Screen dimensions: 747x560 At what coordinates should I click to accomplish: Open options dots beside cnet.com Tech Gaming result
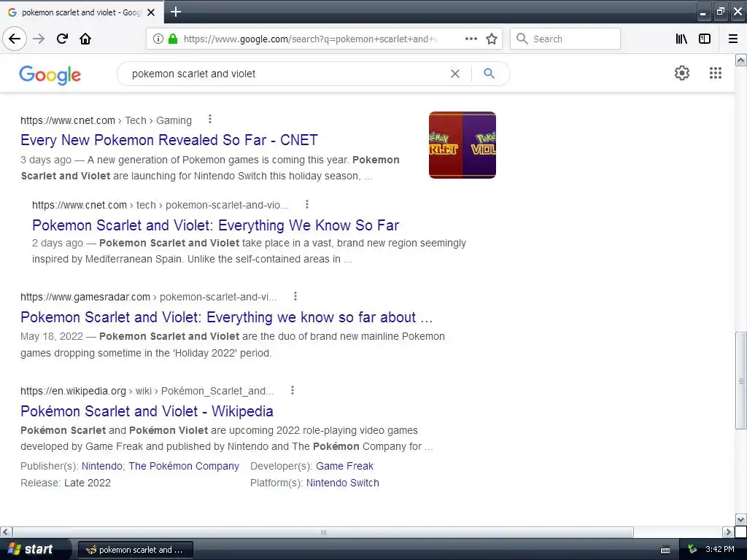[209, 119]
